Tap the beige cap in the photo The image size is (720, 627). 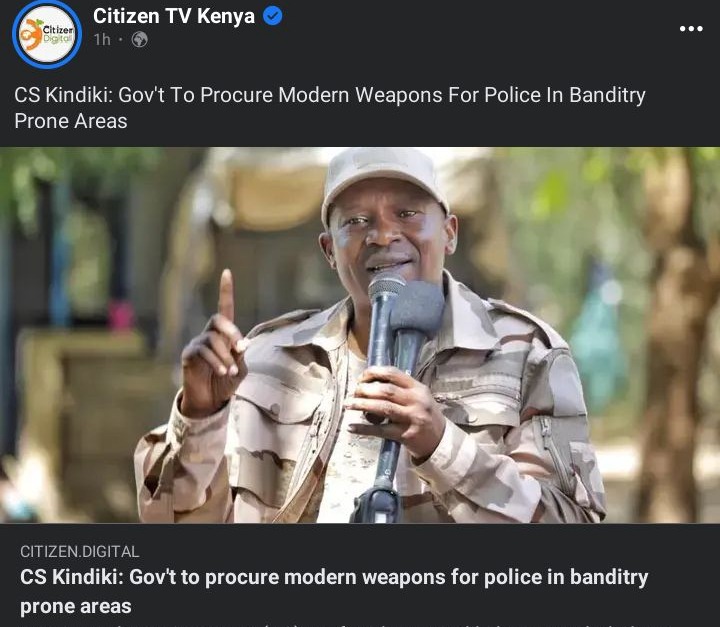click(384, 181)
